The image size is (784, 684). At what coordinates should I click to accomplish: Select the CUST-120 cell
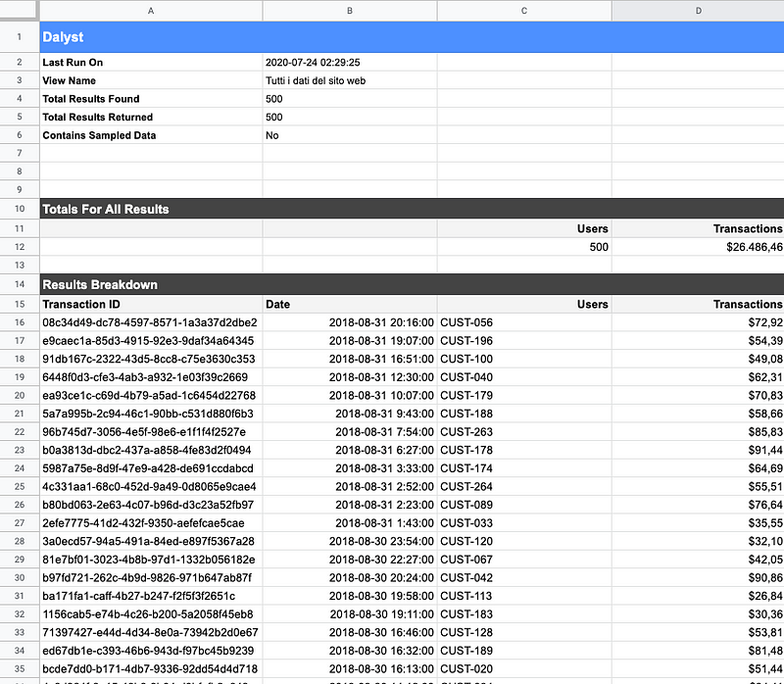(524, 542)
